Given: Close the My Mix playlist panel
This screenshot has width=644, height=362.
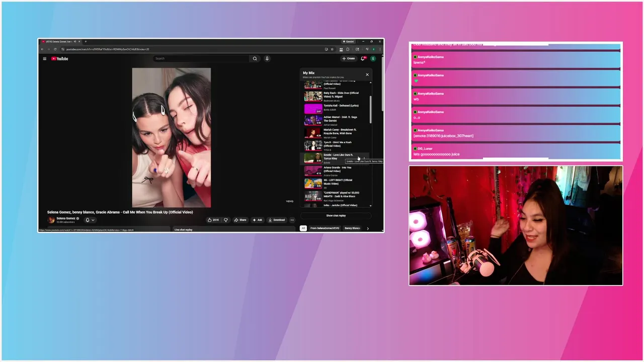Looking at the screenshot, I should click(367, 74).
